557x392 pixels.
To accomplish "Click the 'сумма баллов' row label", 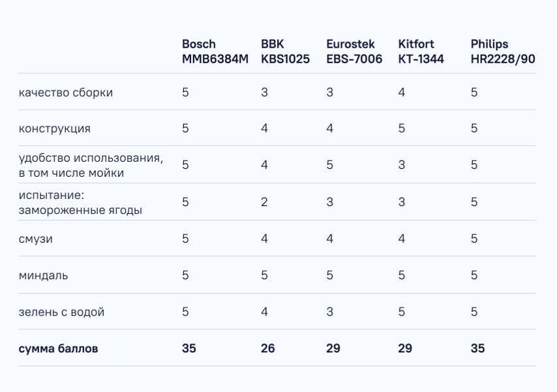I will (58, 349).
